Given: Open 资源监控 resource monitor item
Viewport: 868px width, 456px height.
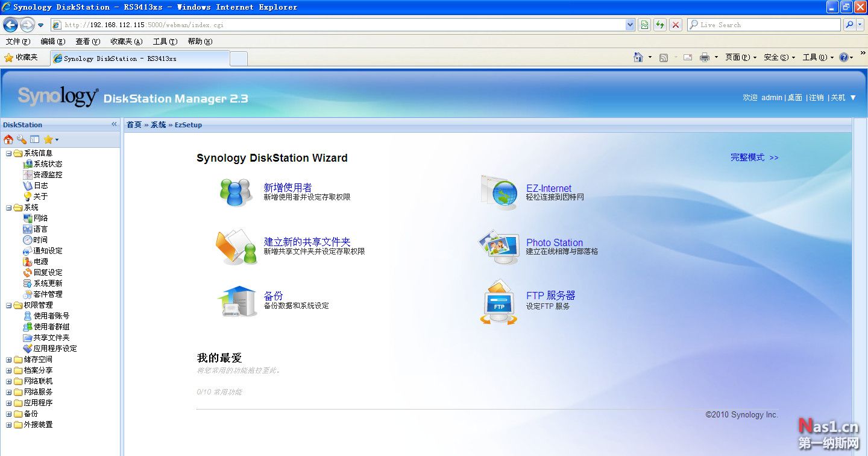Looking at the screenshot, I should pyautogui.click(x=48, y=175).
